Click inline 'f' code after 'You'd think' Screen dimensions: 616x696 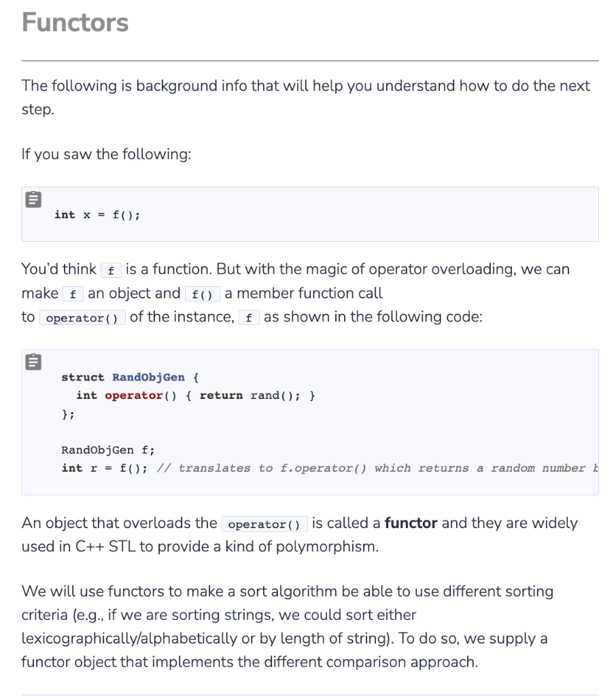tap(110, 270)
